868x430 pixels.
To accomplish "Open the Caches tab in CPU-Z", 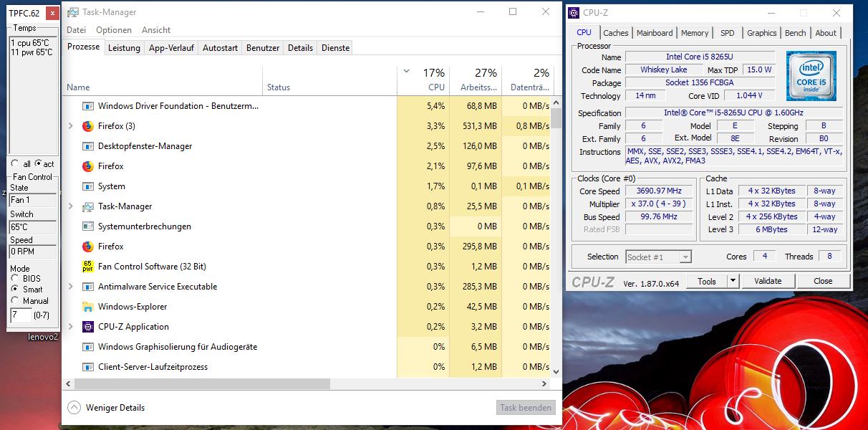I will click(615, 33).
